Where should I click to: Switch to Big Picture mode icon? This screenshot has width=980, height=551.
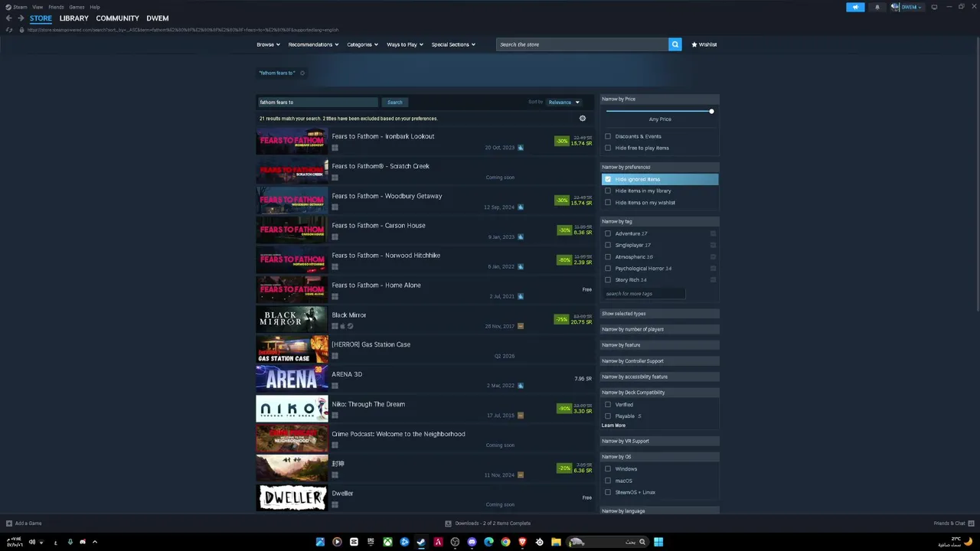934,7
